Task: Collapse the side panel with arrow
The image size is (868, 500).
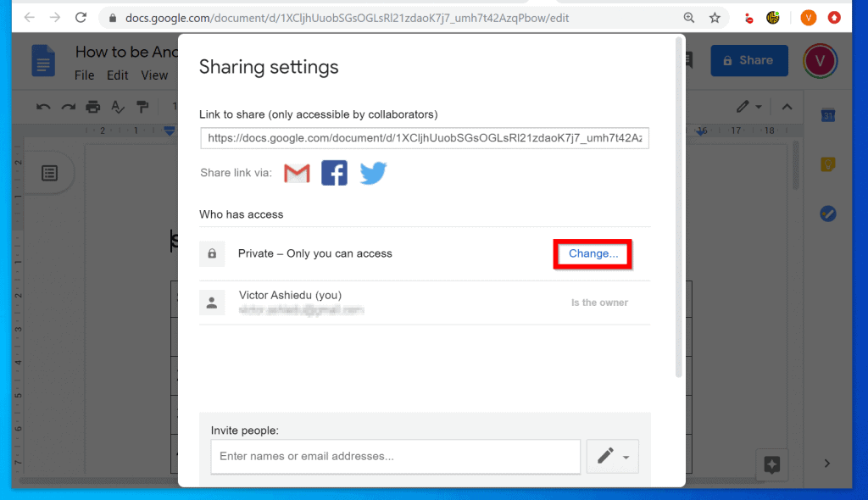Action: [827, 464]
